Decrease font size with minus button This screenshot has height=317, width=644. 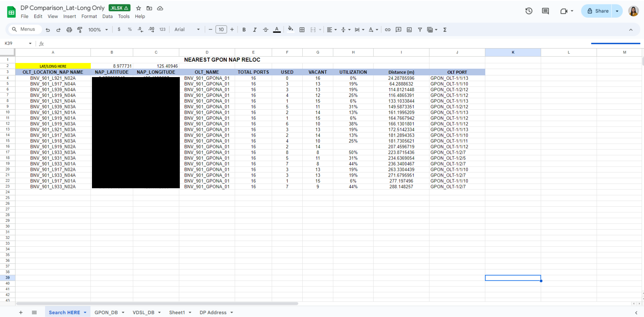click(x=210, y=29)
